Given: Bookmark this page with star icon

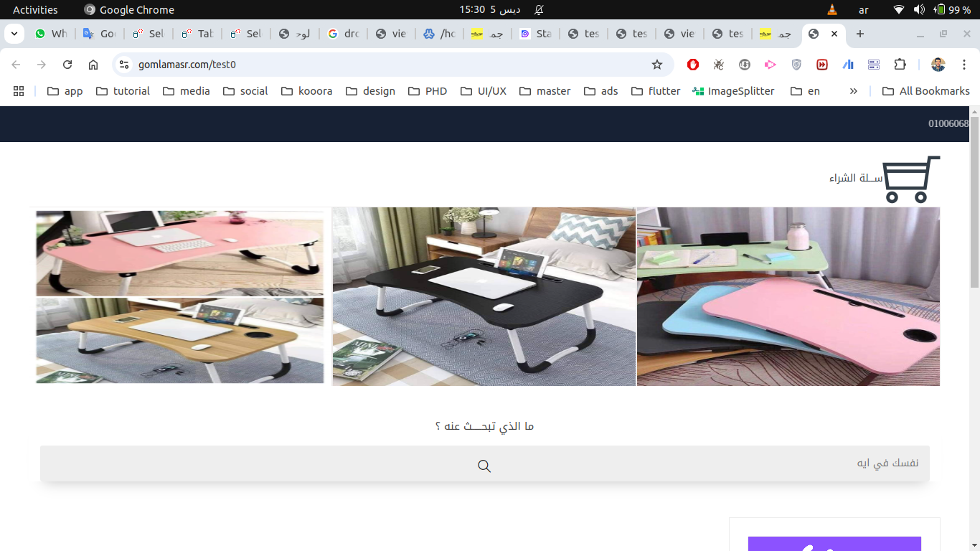Looking at the screenshot, I should [656, 65].
